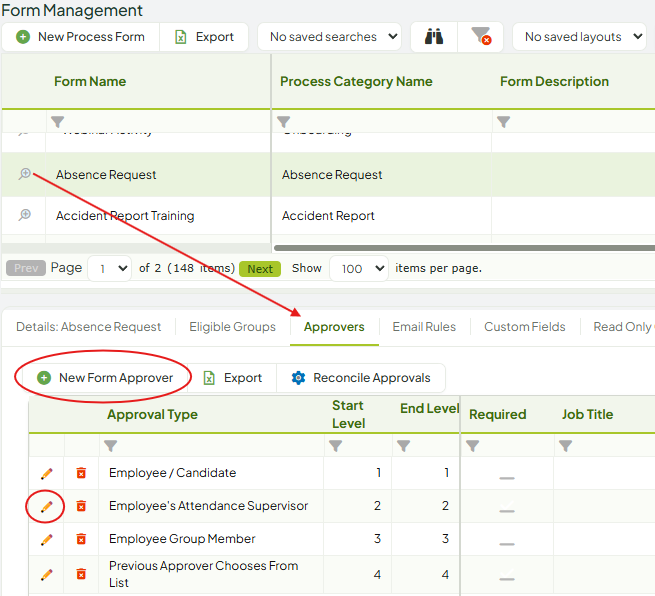Viewport: 655px width, 596px height.
Task: Sort by Start Level column header
Action: pos(348,414)
